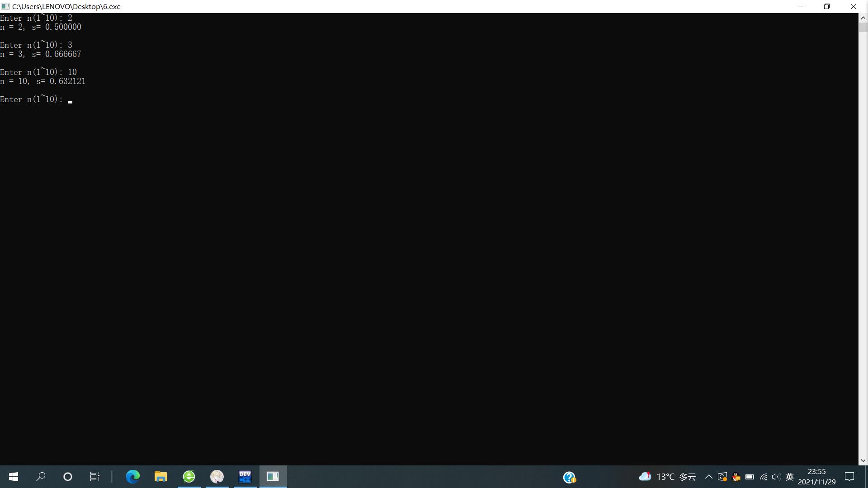
Task: Open notification action center icon
Action: click(849, 477)
